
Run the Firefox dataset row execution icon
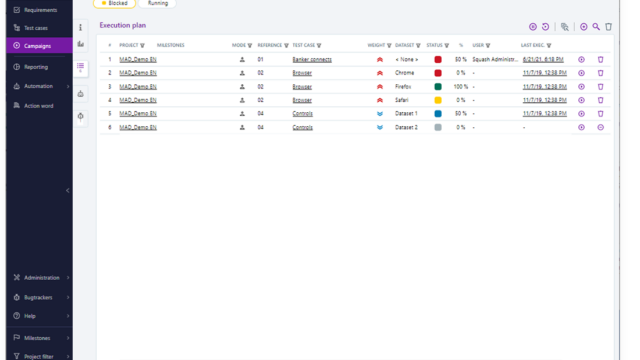(x=581, y=87)
